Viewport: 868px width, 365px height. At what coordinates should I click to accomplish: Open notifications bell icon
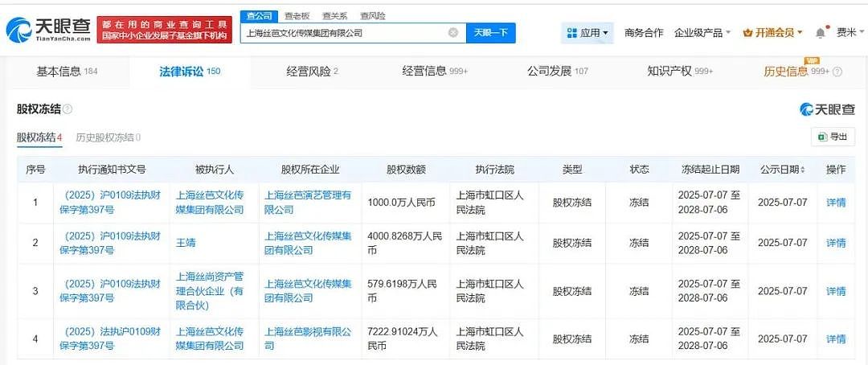pos(821,33)
